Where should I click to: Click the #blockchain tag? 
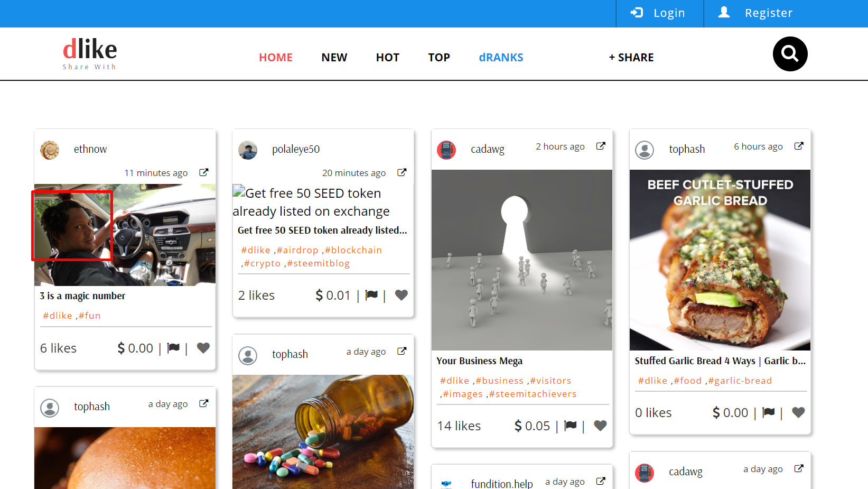tap(353, 250)
